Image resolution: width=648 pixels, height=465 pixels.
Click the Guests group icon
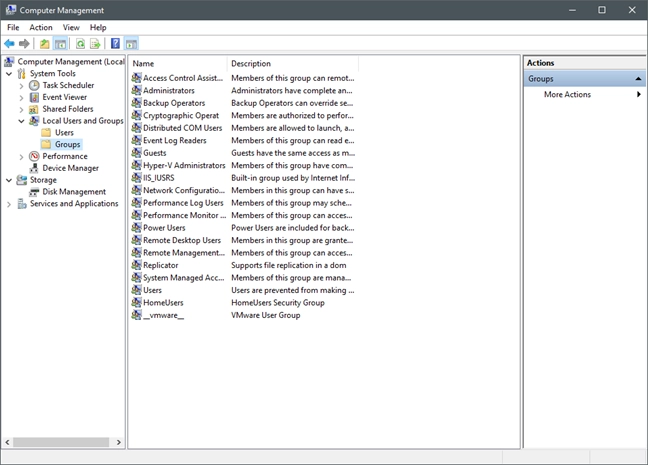pos(136,153)
